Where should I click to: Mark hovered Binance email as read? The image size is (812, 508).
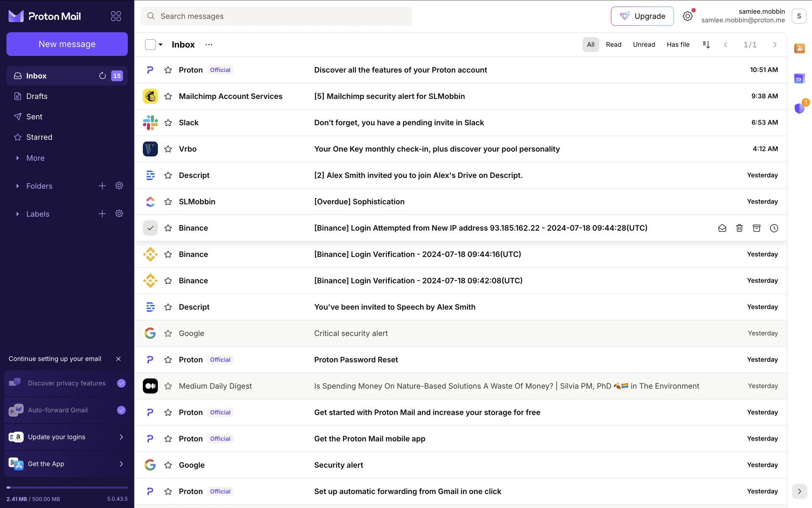(722, 228)
